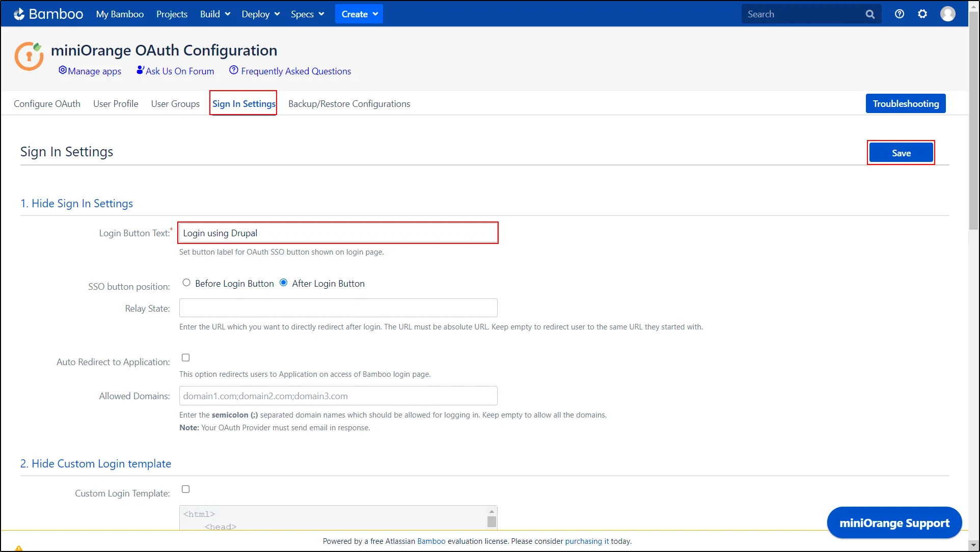Open the help question-mark icon
This screenshot has width=980, height=552.
tap(900, 14)
